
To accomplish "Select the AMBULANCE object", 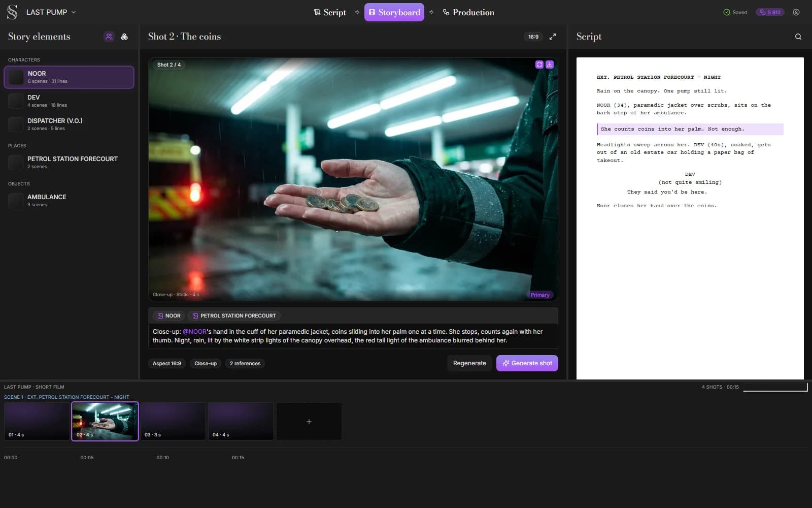I will (69, 200).
